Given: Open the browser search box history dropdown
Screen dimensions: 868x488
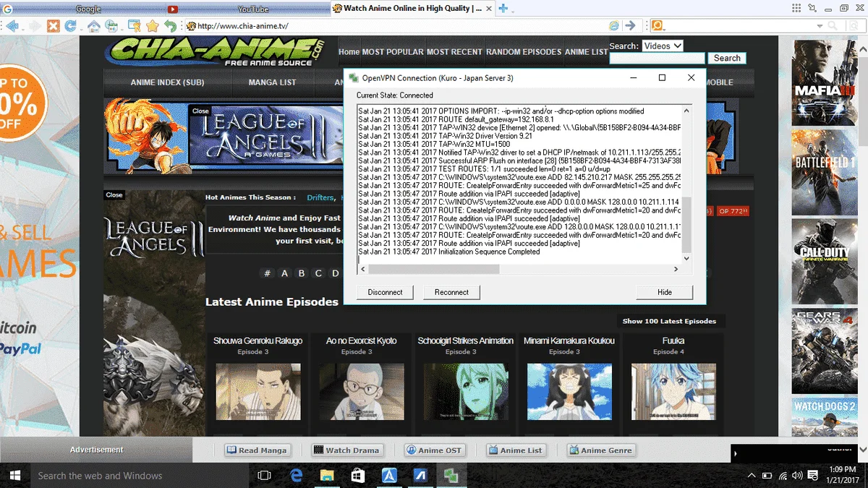Looking at the screenshot, I should point(820,26).
